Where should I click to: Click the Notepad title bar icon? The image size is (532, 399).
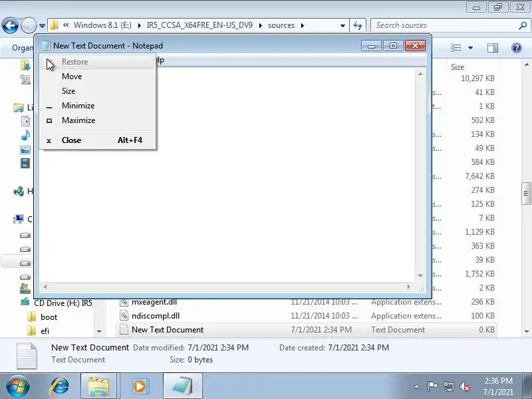(x=46, y=45)
